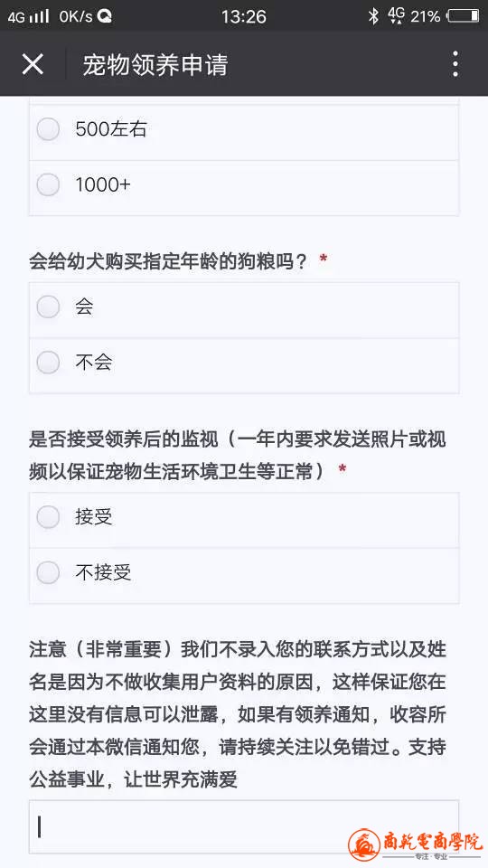Screen dimensions: 488x868
Task: Focus the text input field at bottom
Action: point(244,827)
